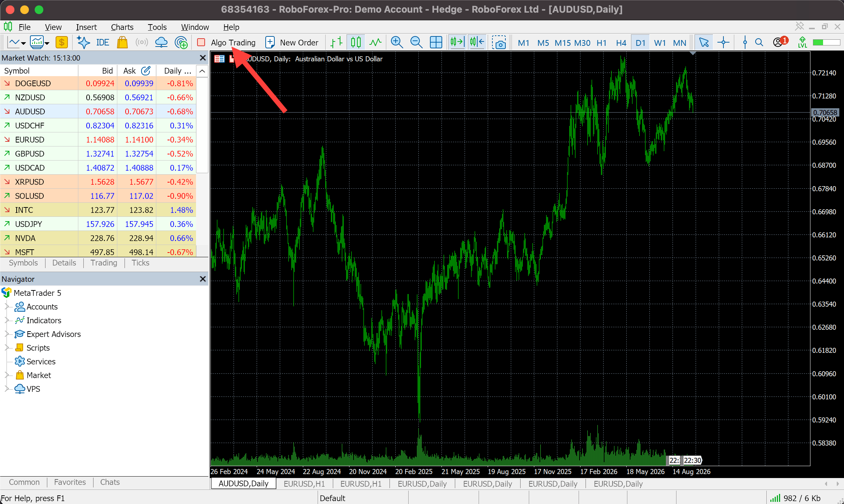Zoom out on the chart

[416, 43]
